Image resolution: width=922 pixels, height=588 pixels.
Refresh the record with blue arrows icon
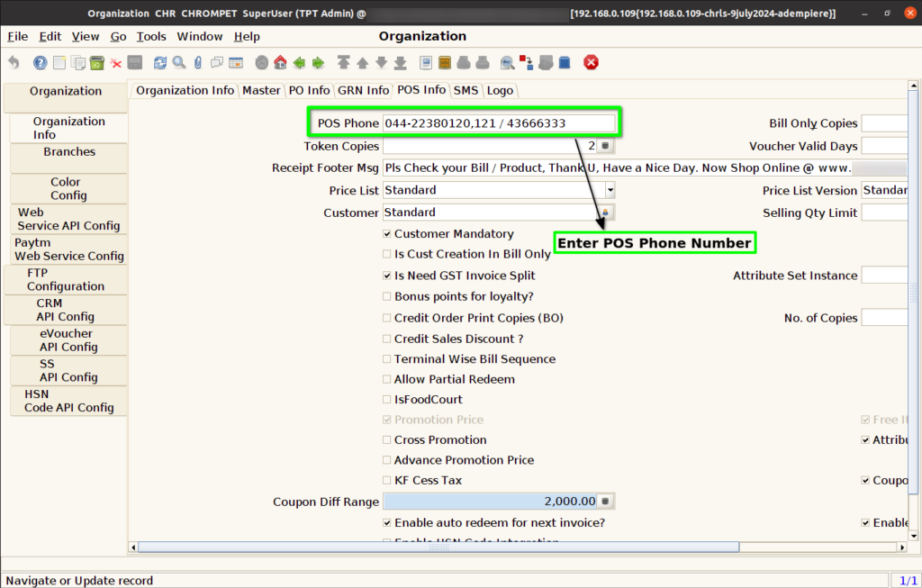pos(160,62)
